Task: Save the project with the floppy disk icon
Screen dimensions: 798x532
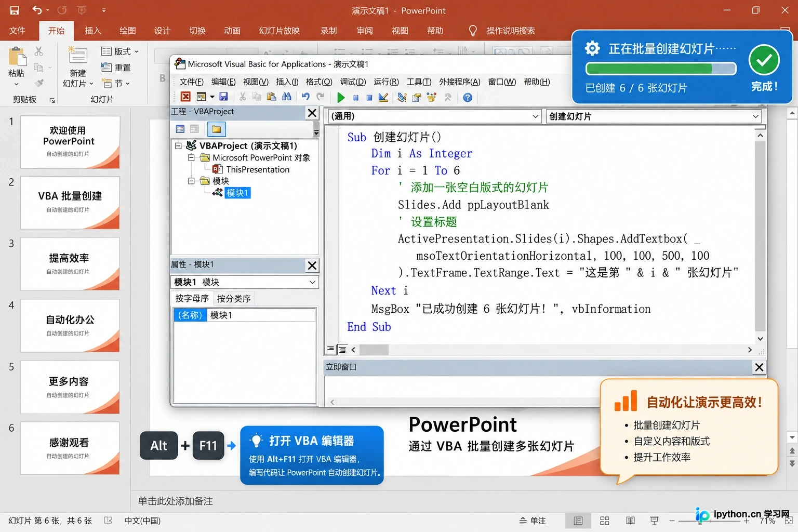Action: pos(223,97)
